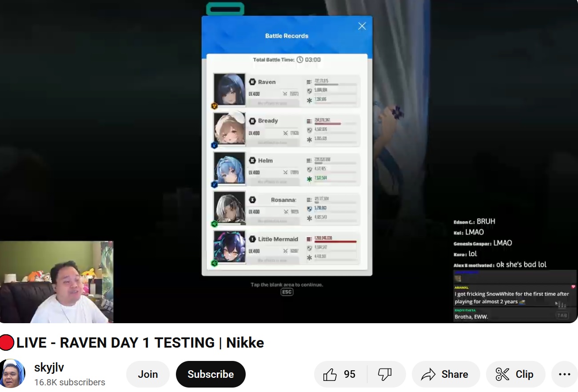Click the Join membership button
This screenshot has width=578, height=392.
148,374
